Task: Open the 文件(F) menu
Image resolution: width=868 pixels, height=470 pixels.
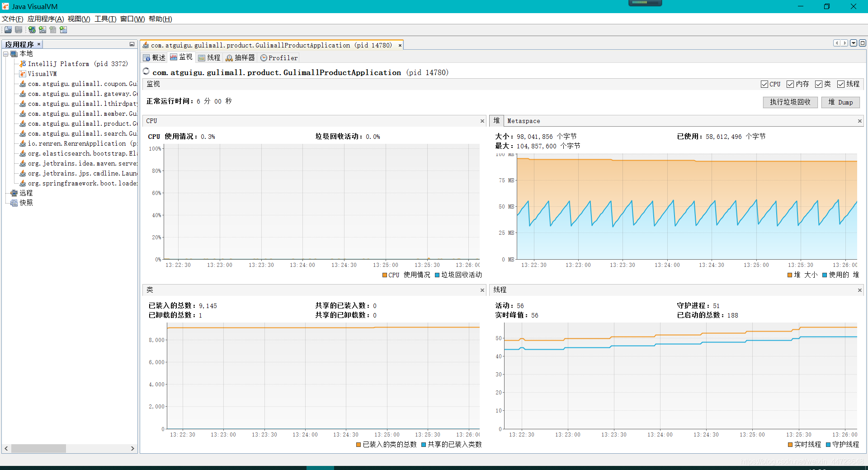Action: coord(12,19)
